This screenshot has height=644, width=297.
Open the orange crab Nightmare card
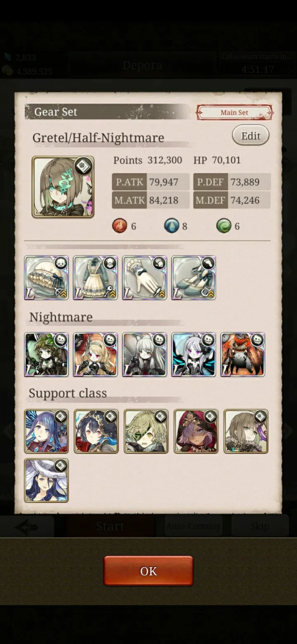click(x=243, y=355)
